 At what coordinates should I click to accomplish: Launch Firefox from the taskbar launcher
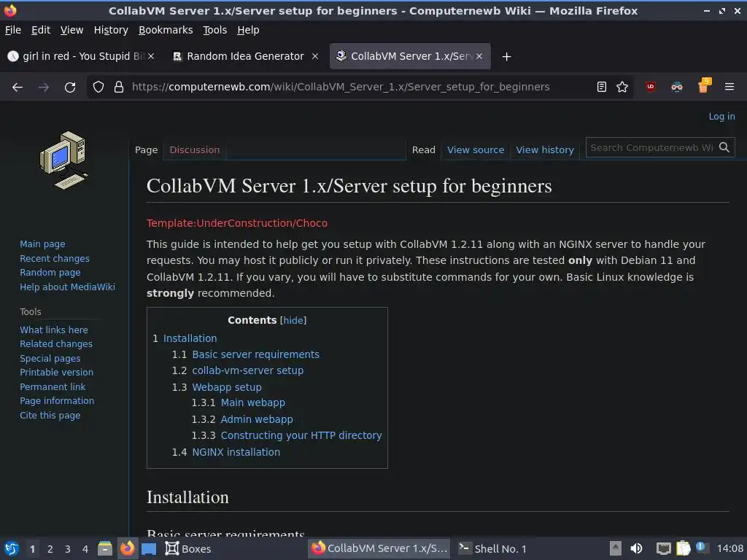coord(127,549)
